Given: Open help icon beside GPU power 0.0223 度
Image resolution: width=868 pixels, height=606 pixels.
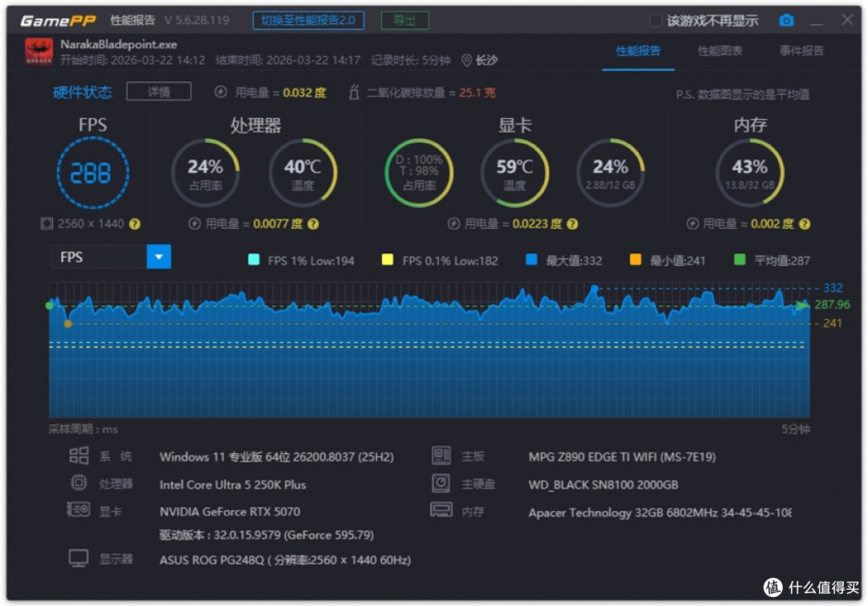Looking at the screenshot, I should 572,223.
